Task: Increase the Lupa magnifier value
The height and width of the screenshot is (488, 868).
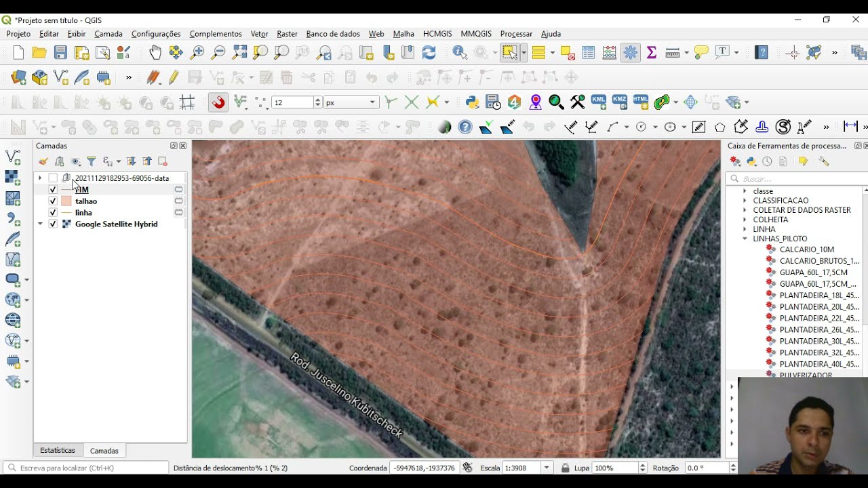Action: click(644, 465)
